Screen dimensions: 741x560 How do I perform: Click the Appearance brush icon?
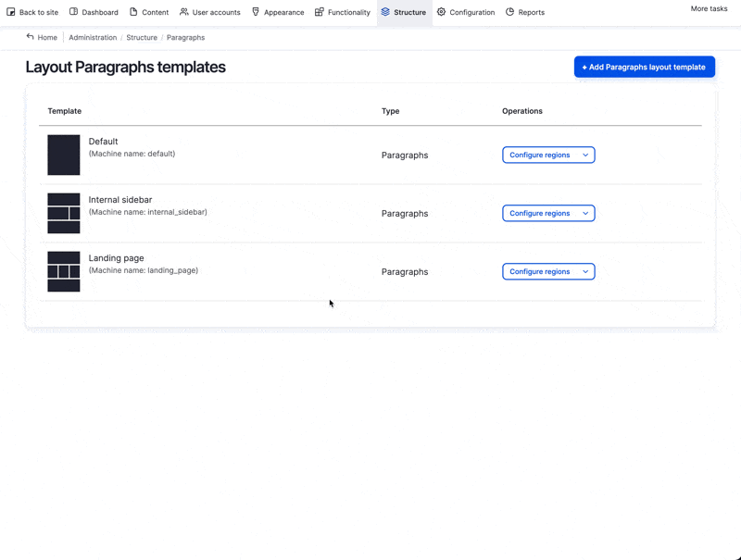(256, 12)
